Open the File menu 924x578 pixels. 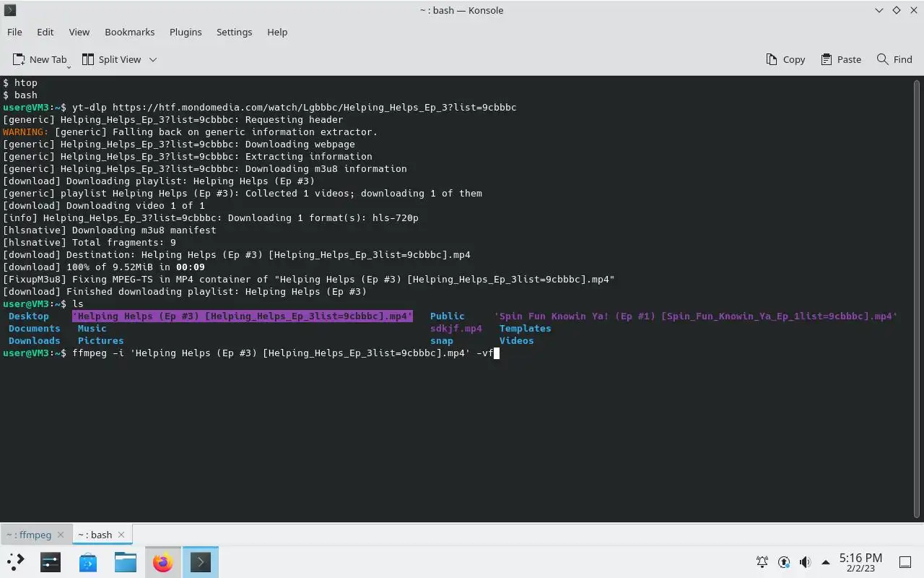tap(14, 32)
